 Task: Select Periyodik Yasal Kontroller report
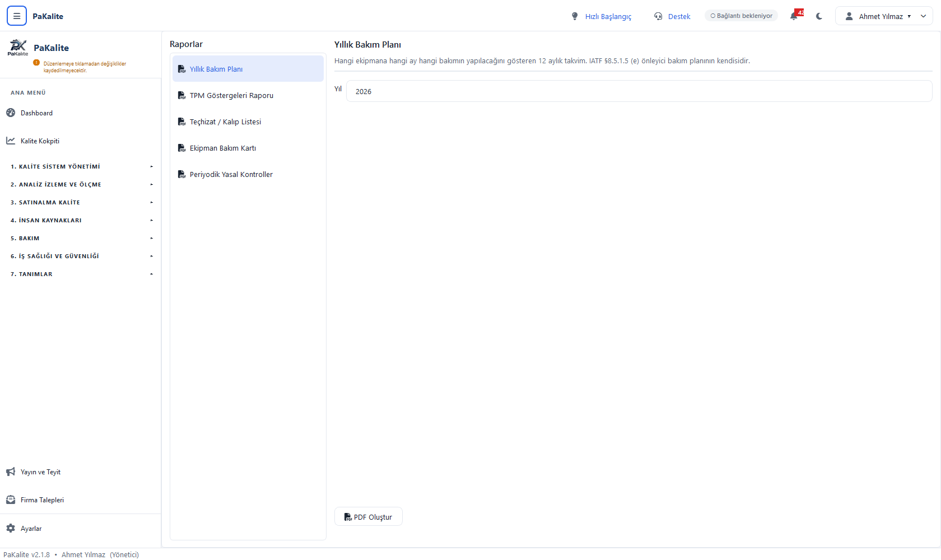click(x=248, y=174)
